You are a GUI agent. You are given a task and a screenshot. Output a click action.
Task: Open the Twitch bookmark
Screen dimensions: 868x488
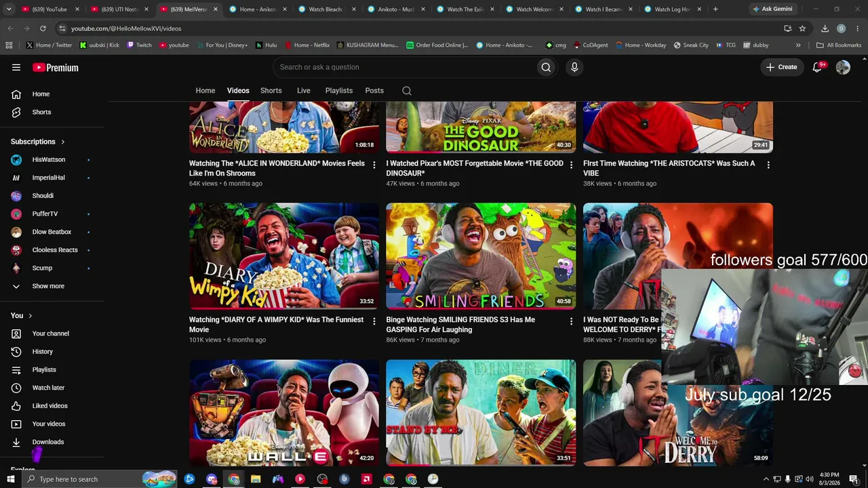click(139, 45)
